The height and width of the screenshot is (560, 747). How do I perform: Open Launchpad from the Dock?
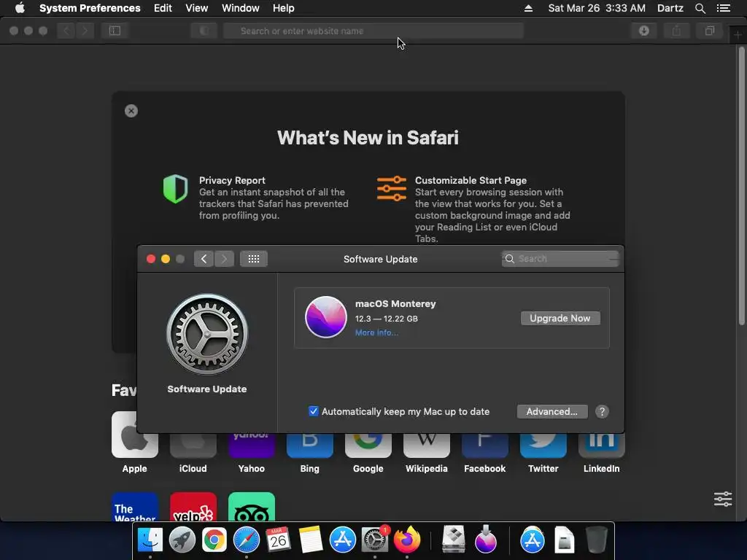click(182, 540)
